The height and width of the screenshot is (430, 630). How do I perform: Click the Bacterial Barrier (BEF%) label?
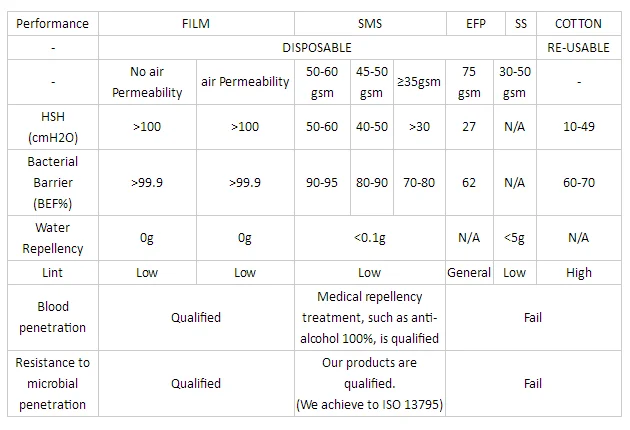pyautogui.click(x=53, y=182)
